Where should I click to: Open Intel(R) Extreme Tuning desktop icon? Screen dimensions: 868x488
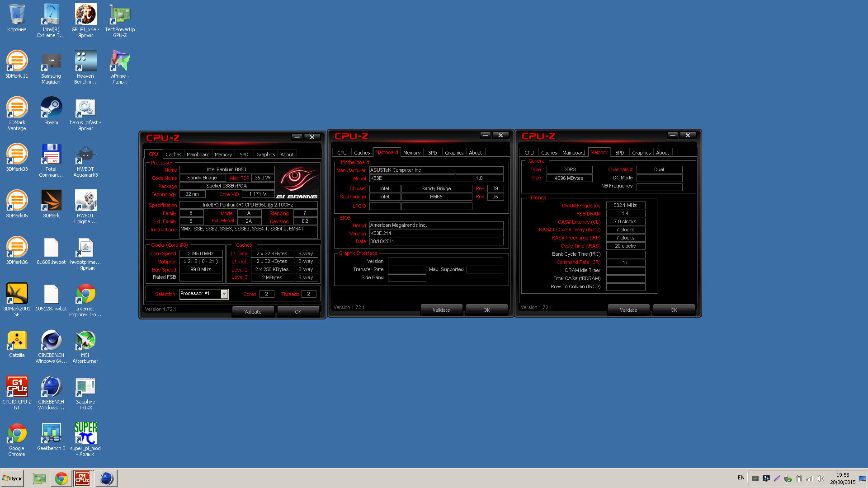[x=51, y=20]
